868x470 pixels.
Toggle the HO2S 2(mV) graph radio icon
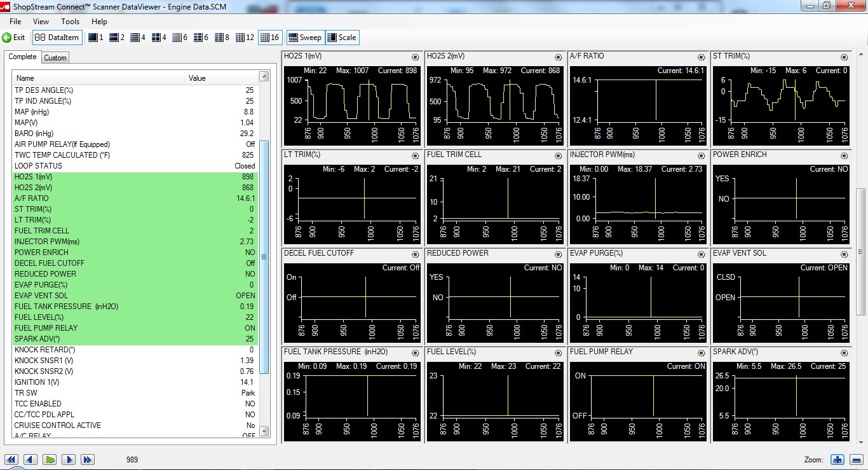click(558, 57)
